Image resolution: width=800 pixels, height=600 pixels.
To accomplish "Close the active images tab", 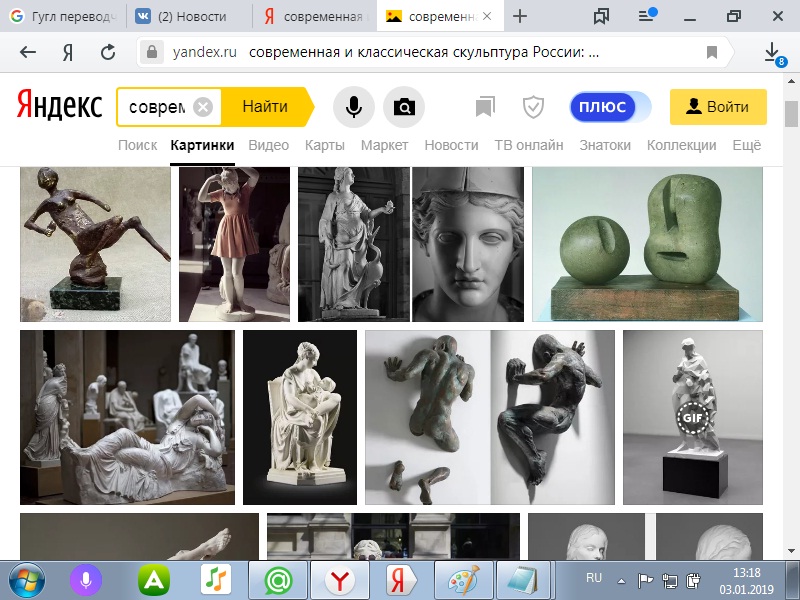I will pos(487,16).
